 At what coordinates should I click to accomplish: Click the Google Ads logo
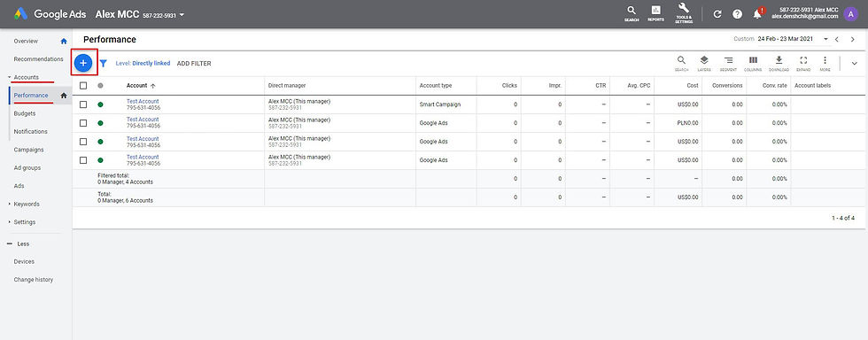(x=50, y=14)
